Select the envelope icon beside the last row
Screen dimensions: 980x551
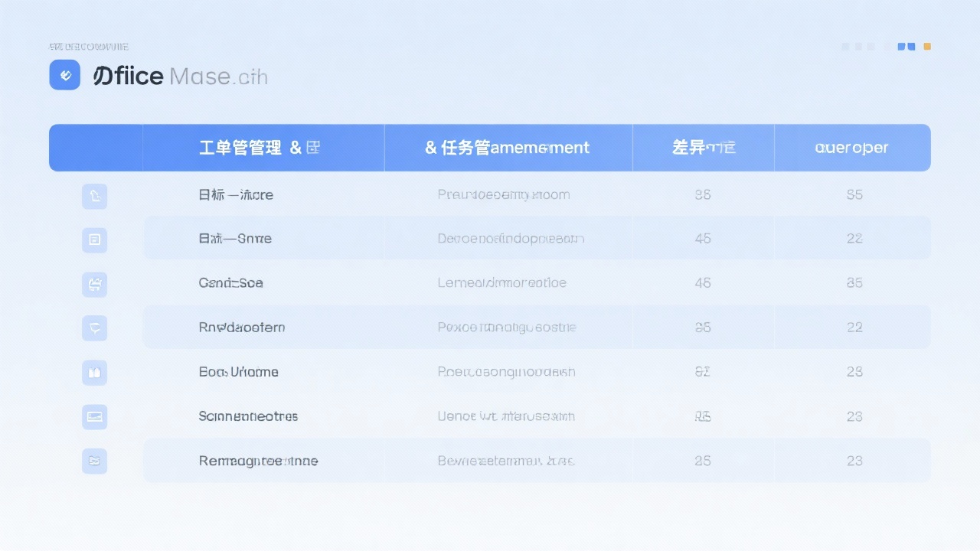(94, 461)
